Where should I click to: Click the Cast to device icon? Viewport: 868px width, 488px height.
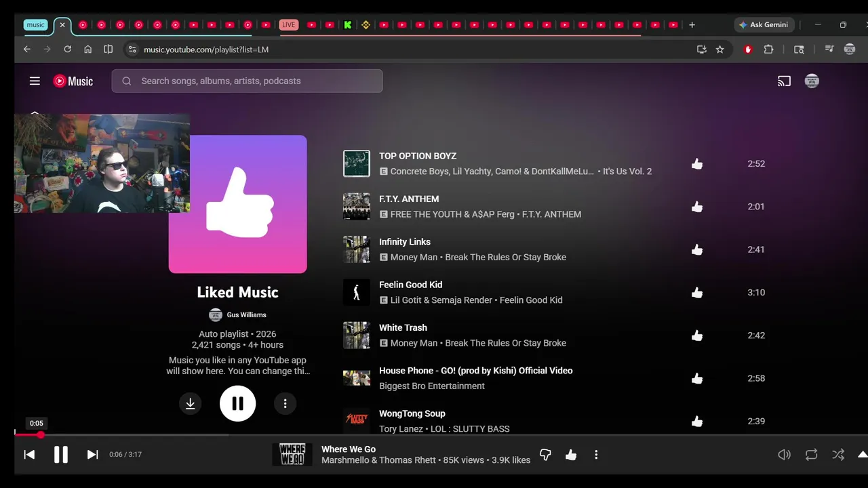point(784,81)
